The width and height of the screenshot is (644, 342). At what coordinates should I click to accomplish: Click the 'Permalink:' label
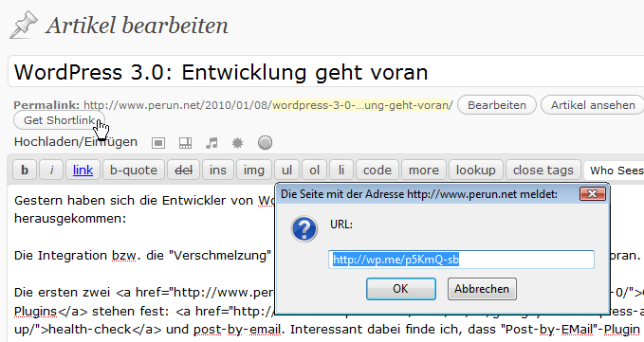[x=46, y=105]
